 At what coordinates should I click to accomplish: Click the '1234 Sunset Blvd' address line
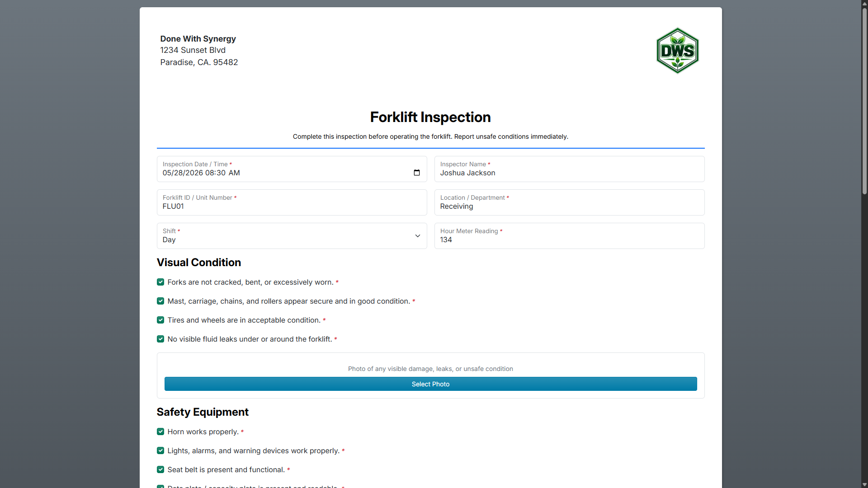(193, 50)
